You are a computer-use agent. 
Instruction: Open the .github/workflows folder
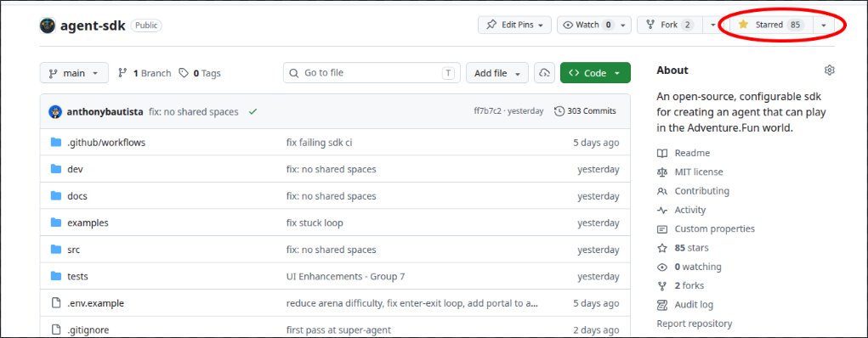[x=106, y=143]
